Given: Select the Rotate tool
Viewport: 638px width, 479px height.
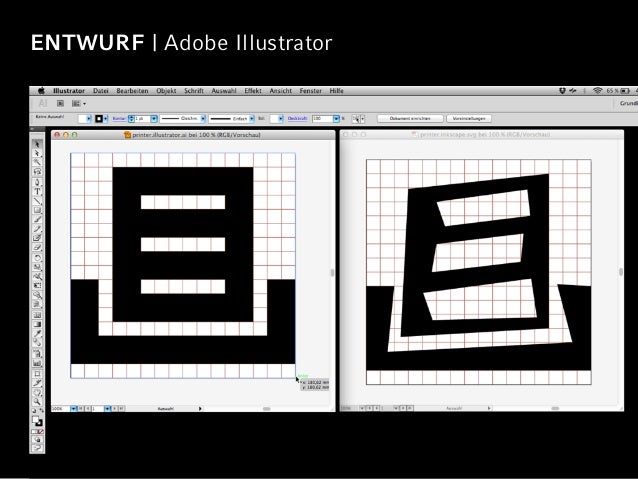Looking at the screenshot, I should (x=37, y=258).
